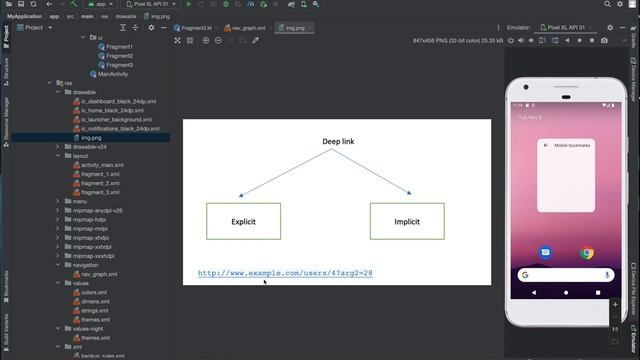Open Project panel options gear
The image size is (640, 360).
pyautogui.click(x=151, y=28)
